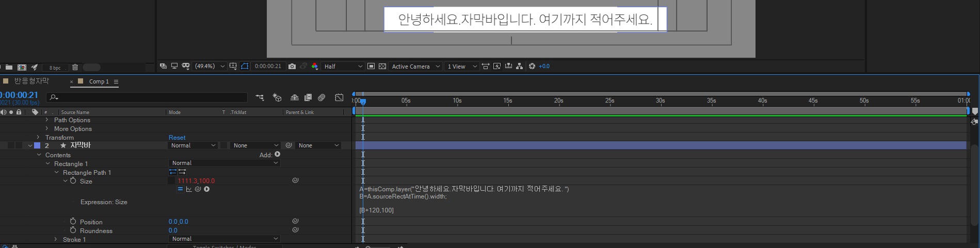Open the 자막바 parent None dropdown

(318, 145)
